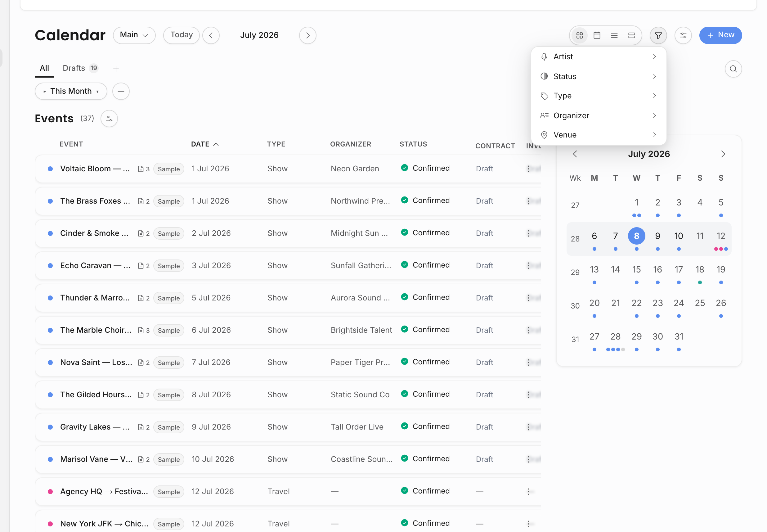Click the Organizer people icon
This screenshot has width=767, height=532.
pos(544,116)
